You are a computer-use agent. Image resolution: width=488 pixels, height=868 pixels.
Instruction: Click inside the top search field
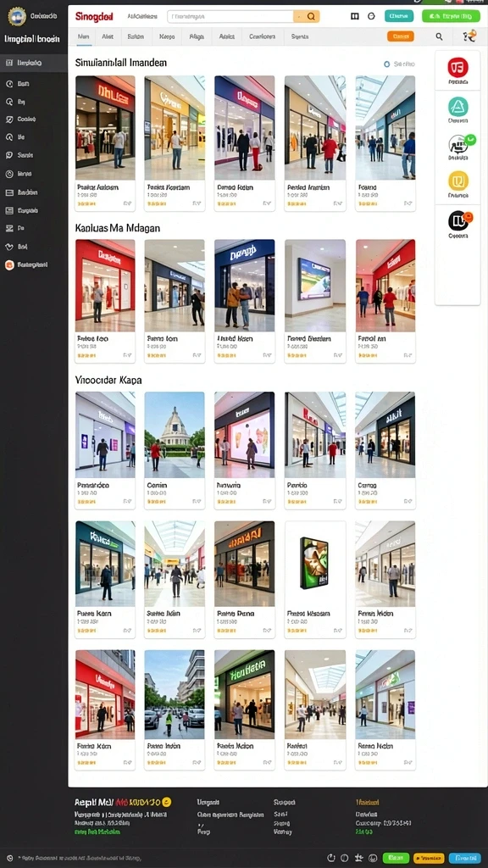pyautogui.click(x=230, y=17)
